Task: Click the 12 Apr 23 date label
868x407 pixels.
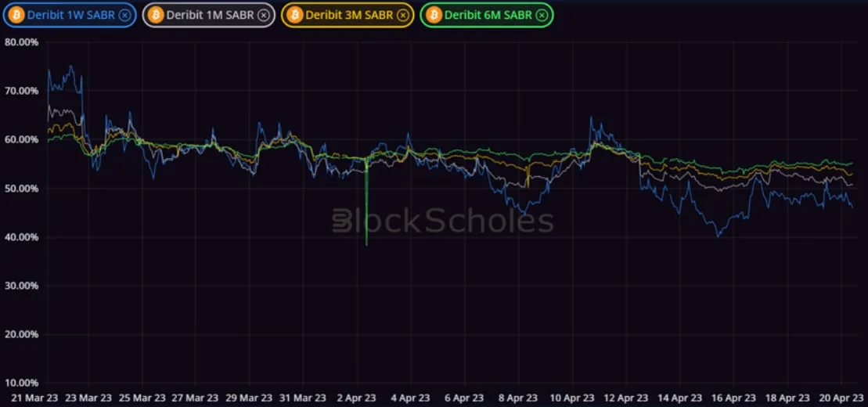Action: 625,398
